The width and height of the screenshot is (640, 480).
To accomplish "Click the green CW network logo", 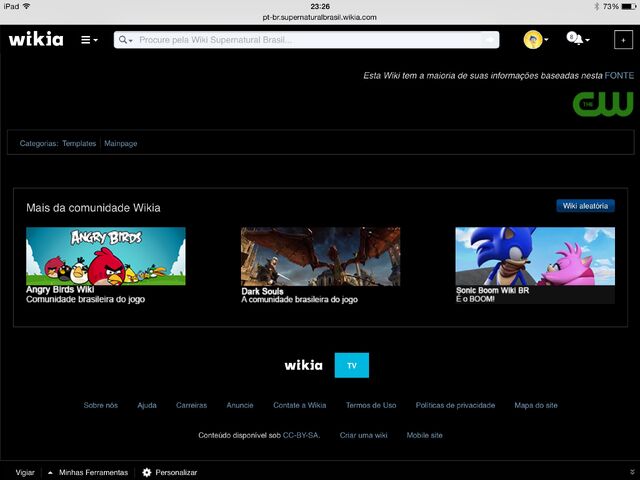I will coord(603,104).
